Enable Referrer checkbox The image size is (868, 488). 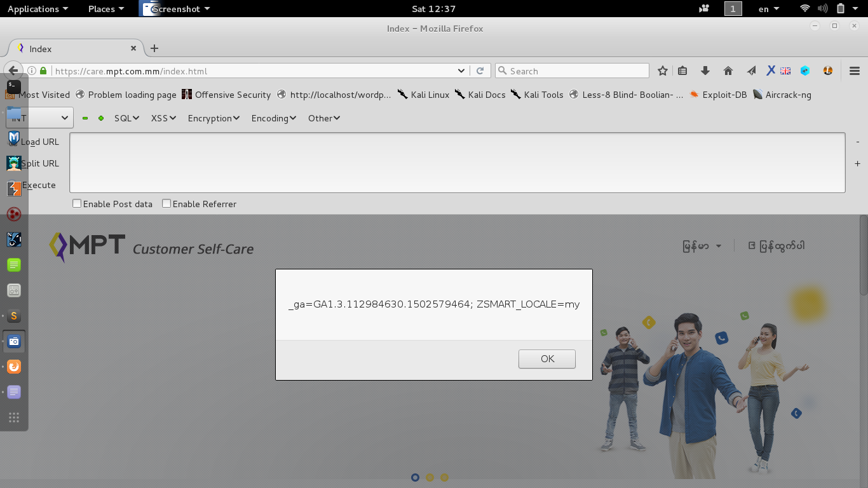pos(166,204)
